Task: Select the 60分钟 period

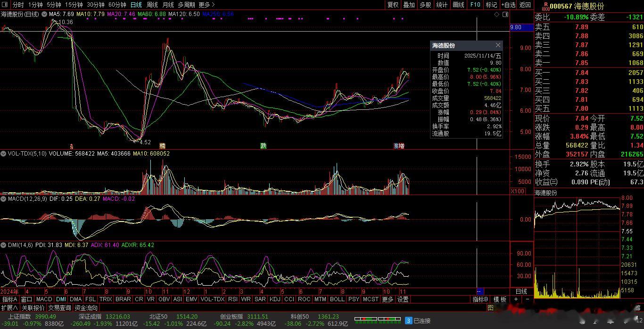Action: point(117,5)
